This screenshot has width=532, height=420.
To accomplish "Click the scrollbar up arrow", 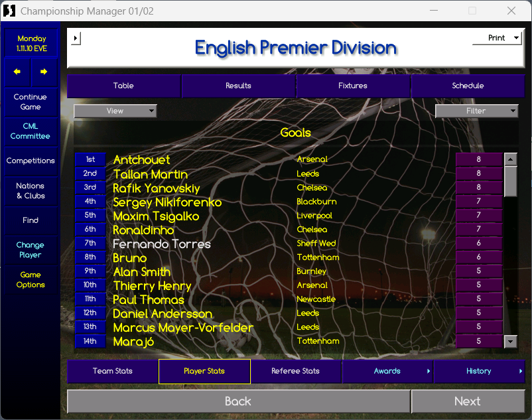I will pyautogui.click(x=511, y=159).
